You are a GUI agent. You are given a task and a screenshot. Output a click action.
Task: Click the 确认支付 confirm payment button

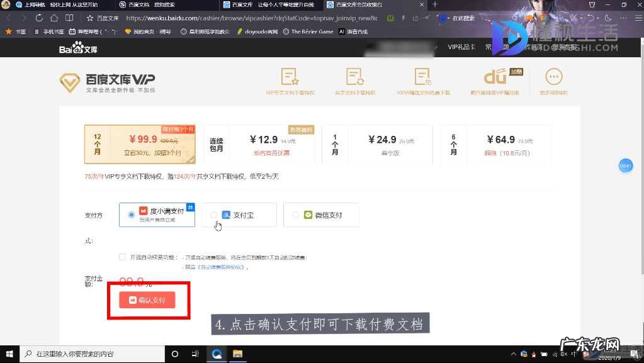pos(148,300)
